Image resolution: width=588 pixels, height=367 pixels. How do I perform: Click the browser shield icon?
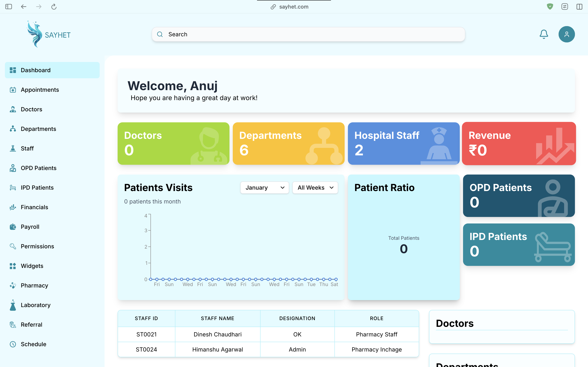click(550, 7)
